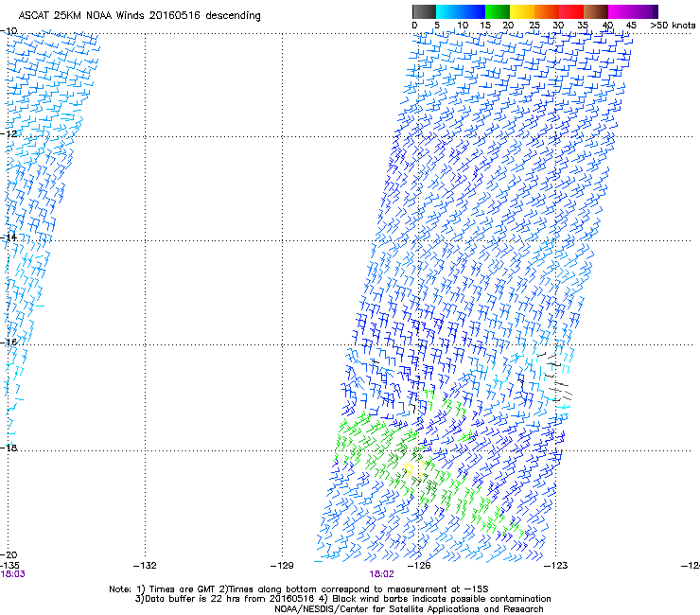Click the -135 longitude axis label
The image size is (700, 615).
coord(9,566)
